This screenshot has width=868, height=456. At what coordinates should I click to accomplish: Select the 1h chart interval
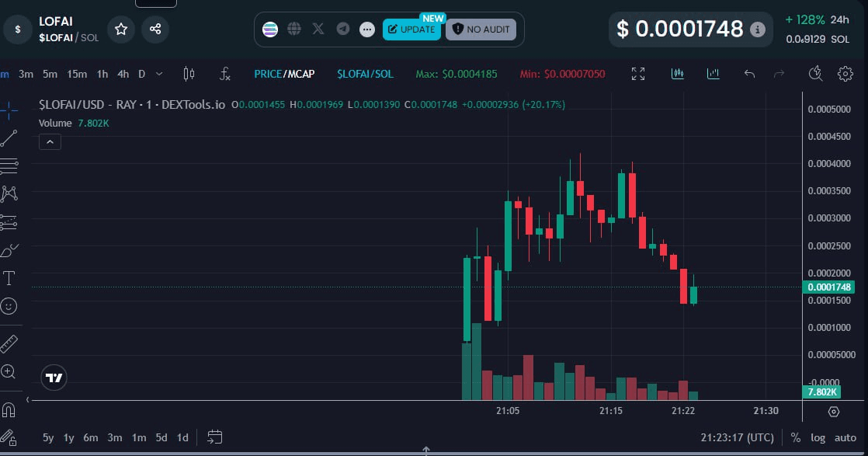102,74
